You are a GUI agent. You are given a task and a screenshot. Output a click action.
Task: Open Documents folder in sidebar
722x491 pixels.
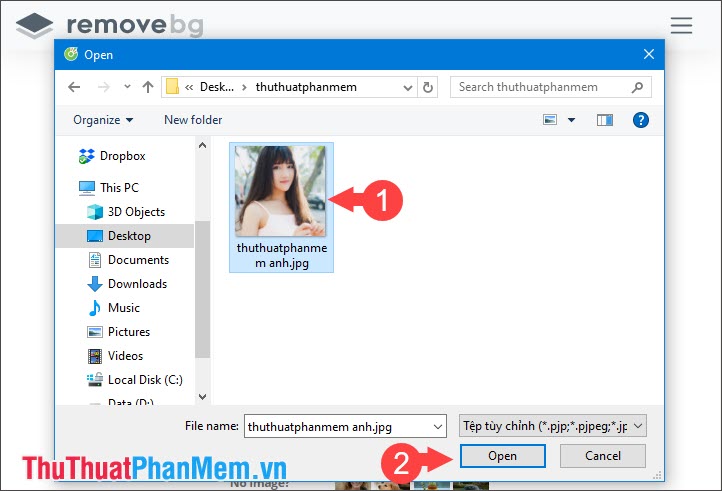click(138, 260)
